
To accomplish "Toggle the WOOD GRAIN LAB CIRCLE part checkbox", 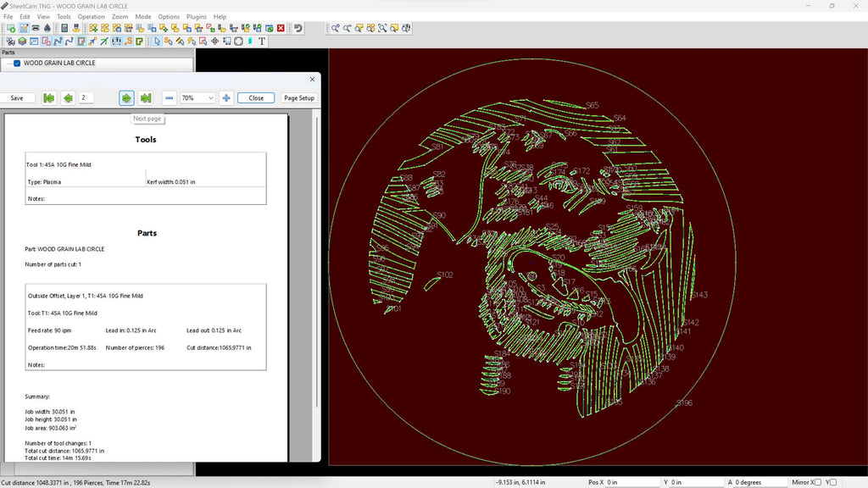I will tap(17, 63).
